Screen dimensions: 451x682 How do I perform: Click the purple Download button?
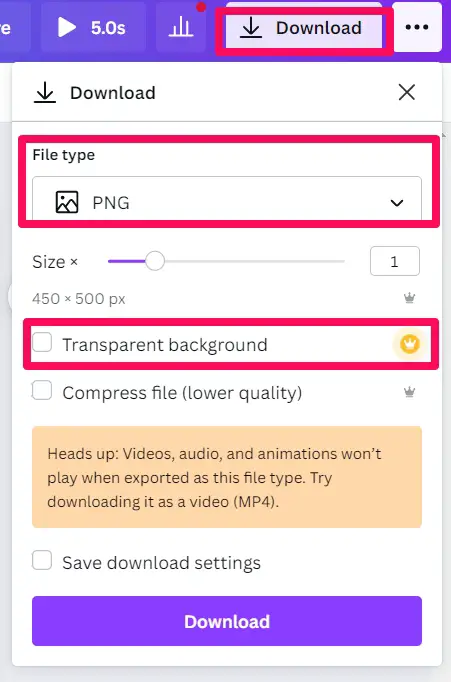tap(227, 621)
